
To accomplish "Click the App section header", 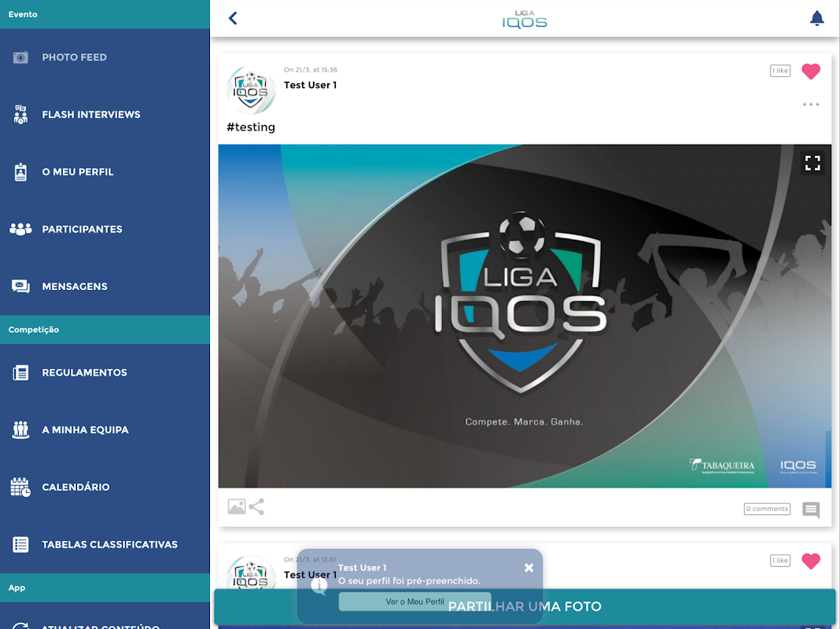I will 105,588.
